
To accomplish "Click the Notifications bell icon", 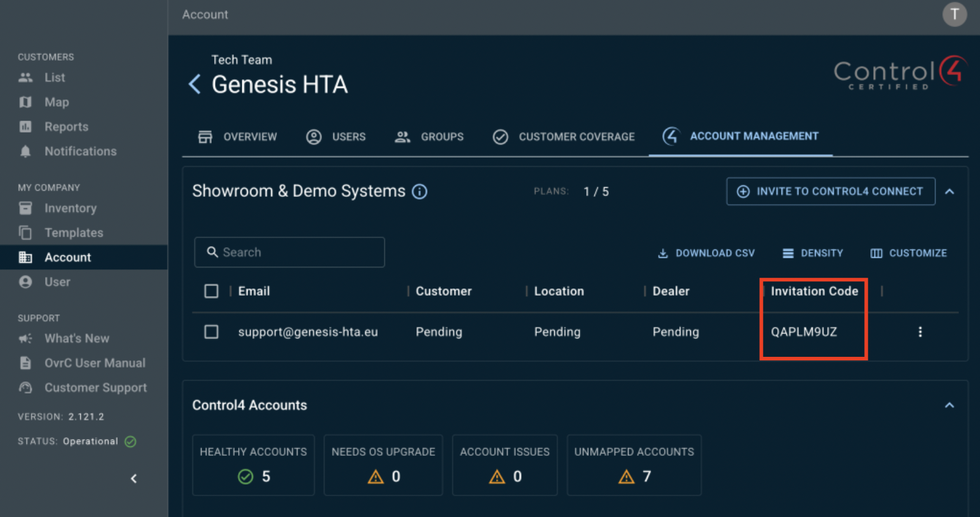I will pos(25,151).
